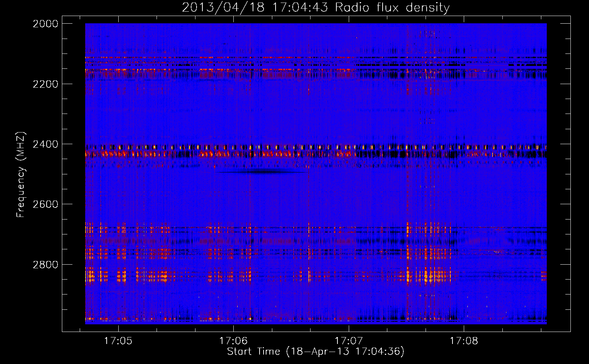589x364 pixels.
Task: Click the 17:05 time tick label
Action: tap(118, 341)
